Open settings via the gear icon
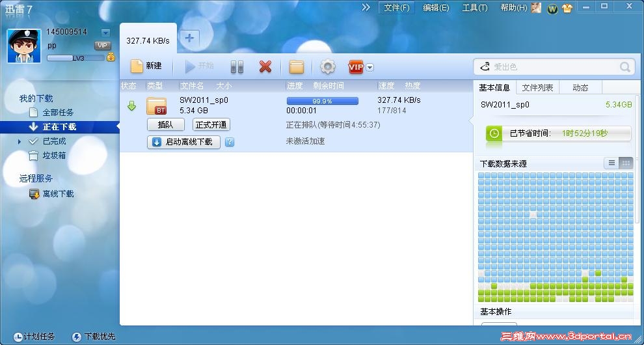The width and height of the screenshot is (644, 345). 327,66
